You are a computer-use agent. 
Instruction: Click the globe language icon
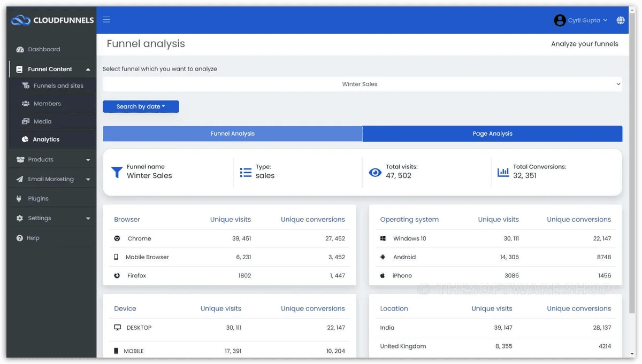[621, 20]
